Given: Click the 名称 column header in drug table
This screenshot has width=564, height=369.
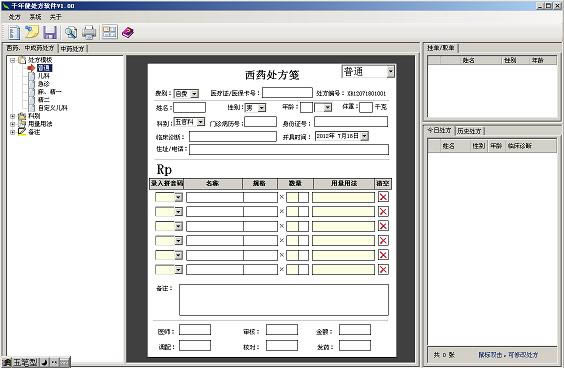Looking at the screenshot, I should point(213,183).
